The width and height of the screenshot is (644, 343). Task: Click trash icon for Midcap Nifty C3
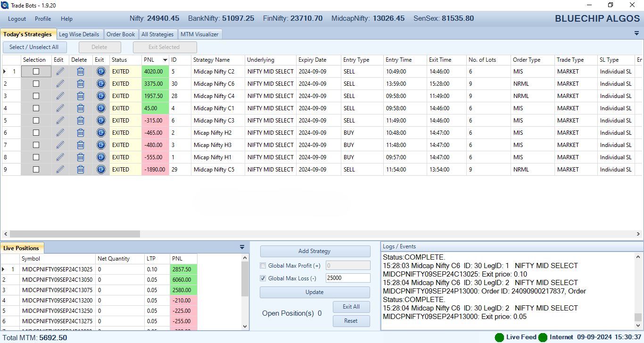(x=81, y=120)
